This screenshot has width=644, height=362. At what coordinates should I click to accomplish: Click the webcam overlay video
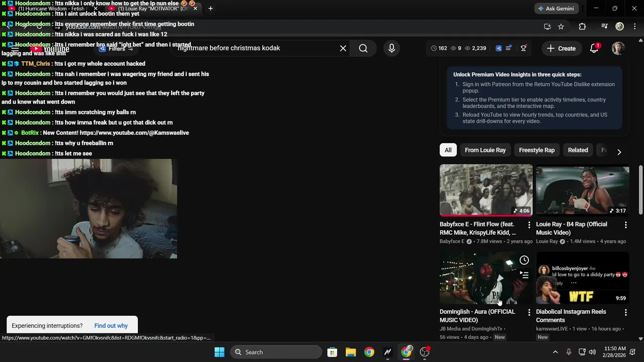pos(89,209)
